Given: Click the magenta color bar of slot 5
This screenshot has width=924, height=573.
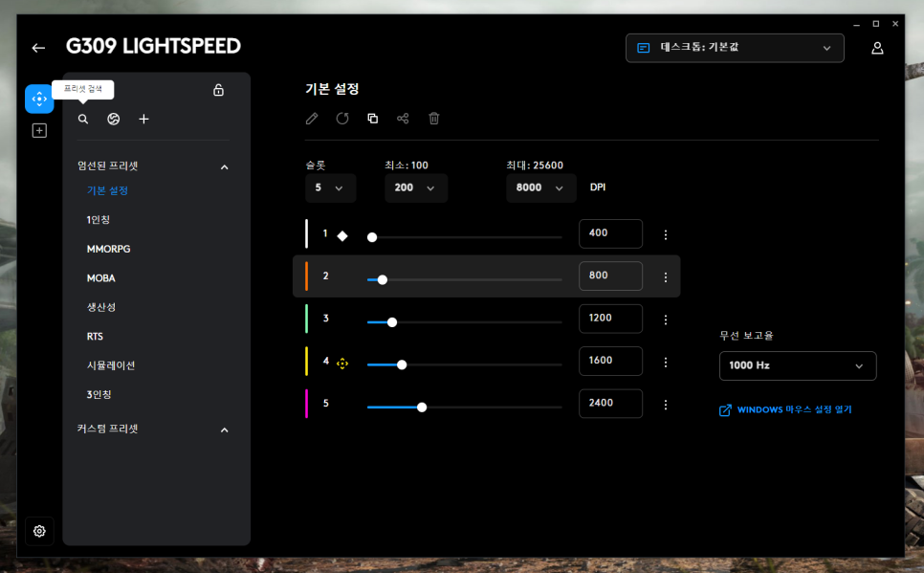Looking at the screenshot, I should click(x=306, y=404).
